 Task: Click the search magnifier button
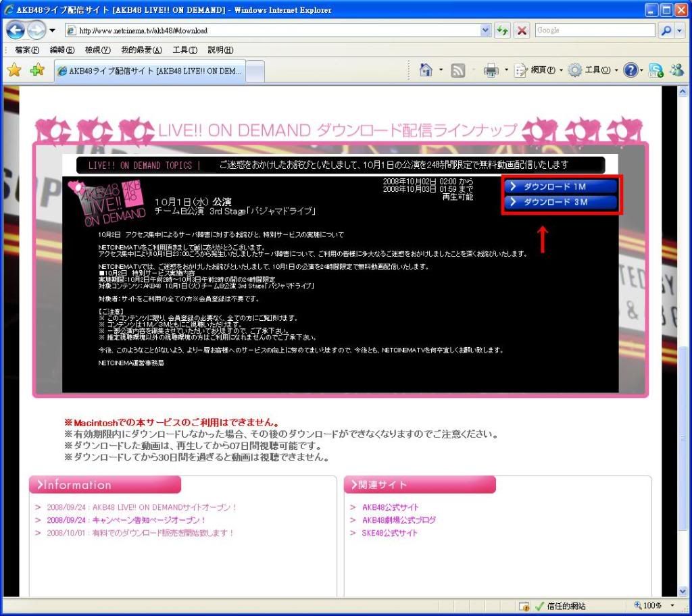pyautogui.click(x=666, y=30)
